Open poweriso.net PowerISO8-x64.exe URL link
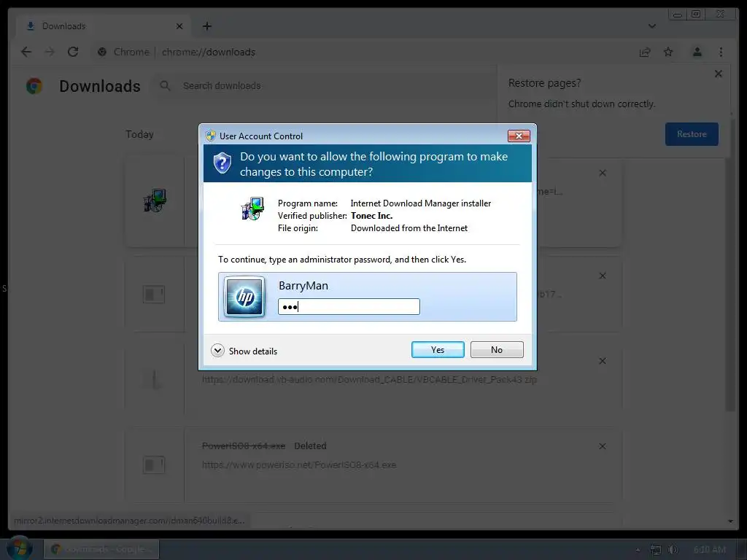Image resolution: width=747 pixels, height=560 pixels. 298,464
